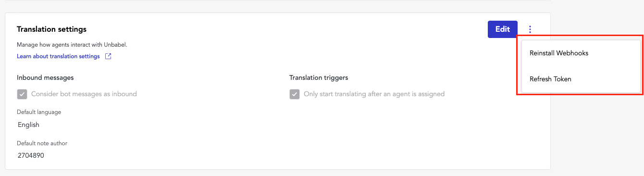Click the external link icon beside Learn link

pyautogui.click(x=108, y=56)
